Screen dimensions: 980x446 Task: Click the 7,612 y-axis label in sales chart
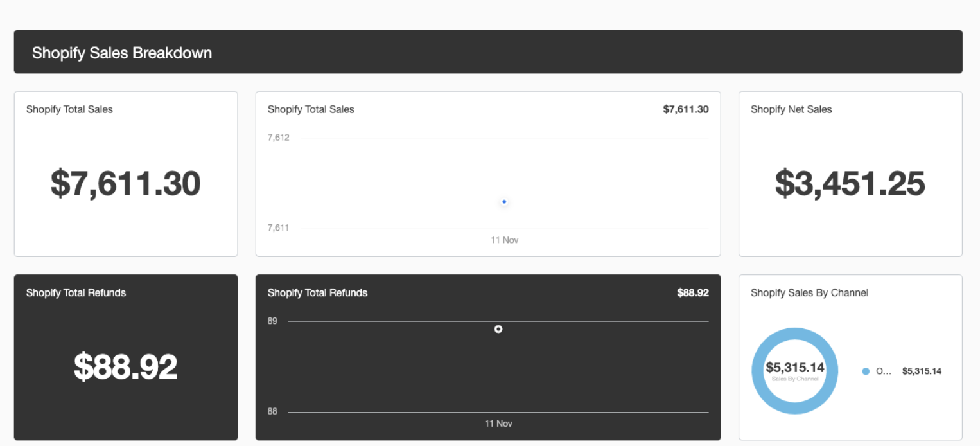(x=279, y=138)
